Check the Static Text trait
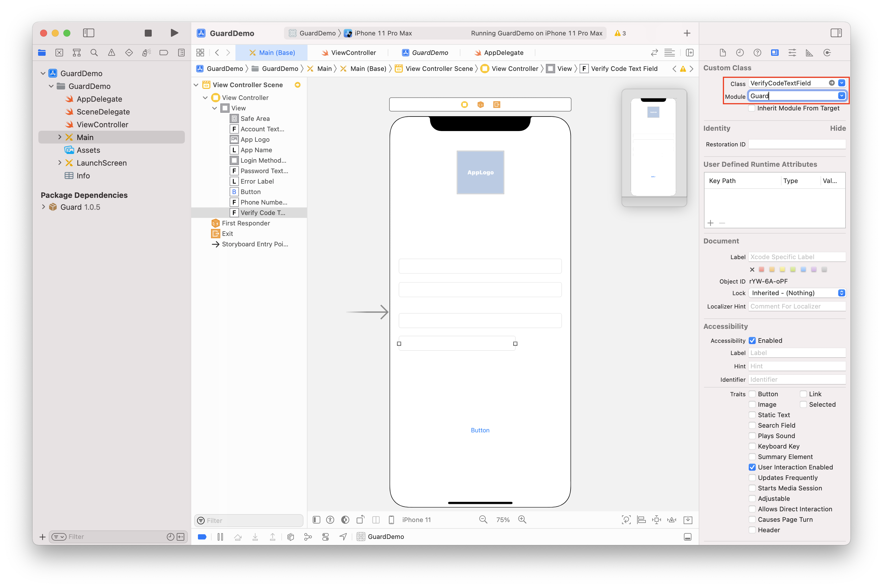This screenshot has width=883, height=588. pos(752,415)
